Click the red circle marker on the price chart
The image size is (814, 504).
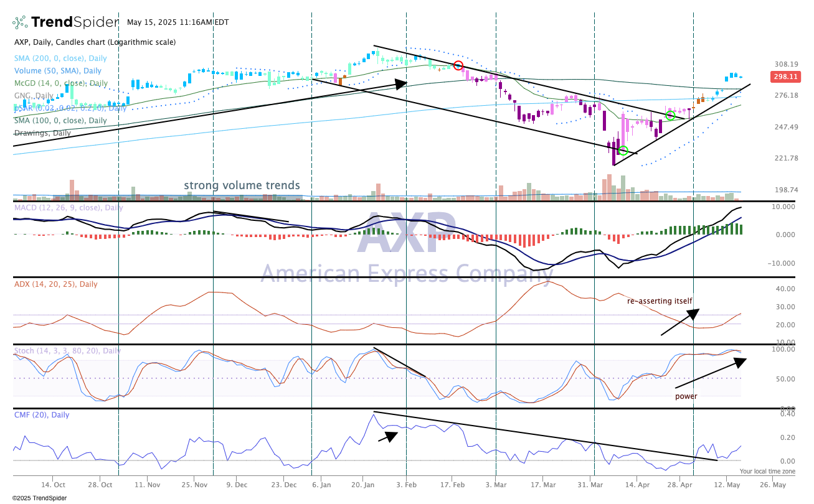coord(458,65)
